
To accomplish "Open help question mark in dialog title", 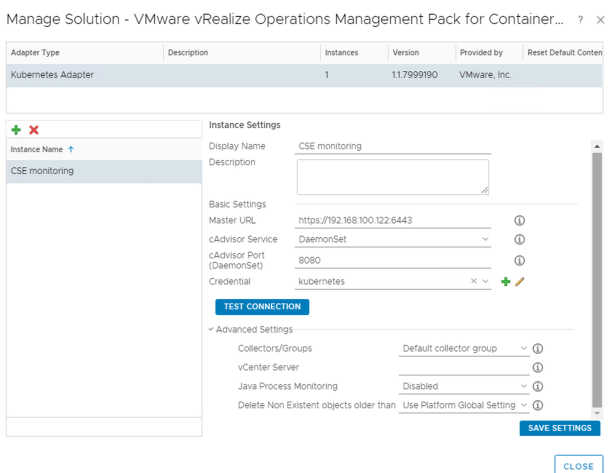I will [x=580, y=20].
